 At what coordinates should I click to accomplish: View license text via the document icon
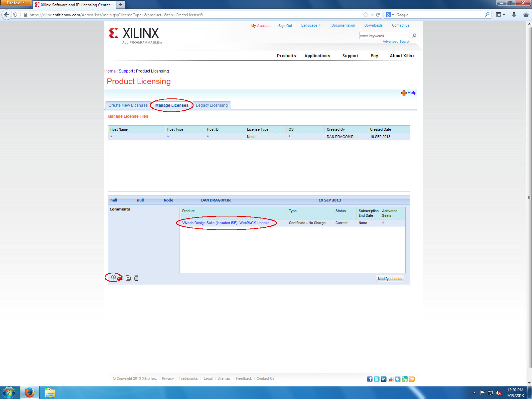coord(128,278)
